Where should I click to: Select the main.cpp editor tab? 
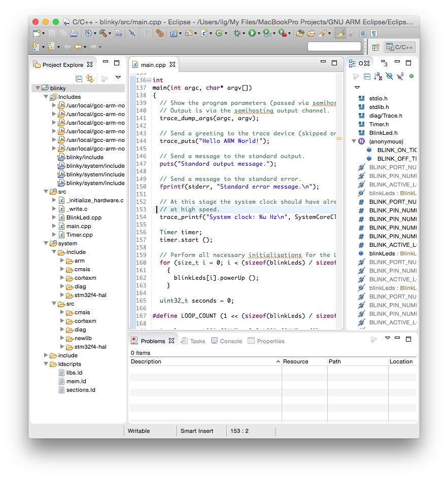pos(153,64)
